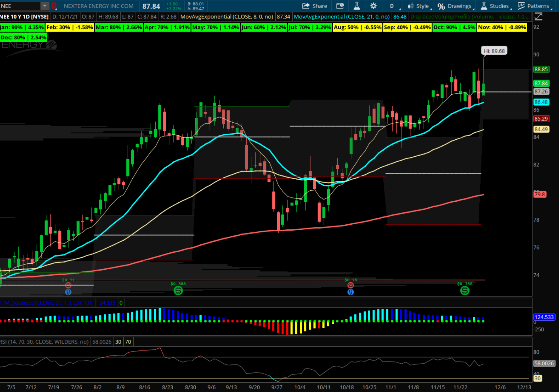The image size is (559, 392).
Task: Click the blue lightbulb icon near 7/26
Action: (x=68, y=292)
